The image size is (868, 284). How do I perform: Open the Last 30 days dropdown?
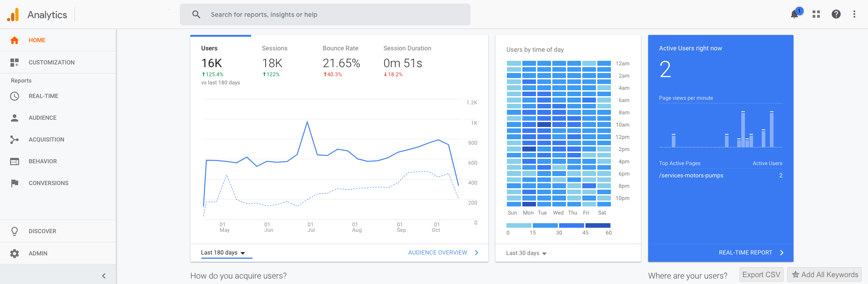pos(526,253)
